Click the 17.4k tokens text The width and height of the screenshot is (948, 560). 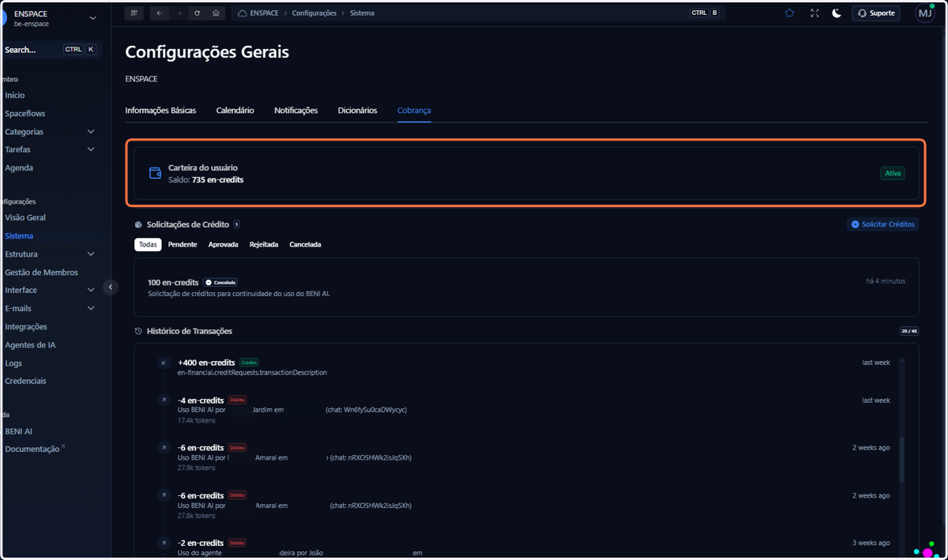click(196, 420)
